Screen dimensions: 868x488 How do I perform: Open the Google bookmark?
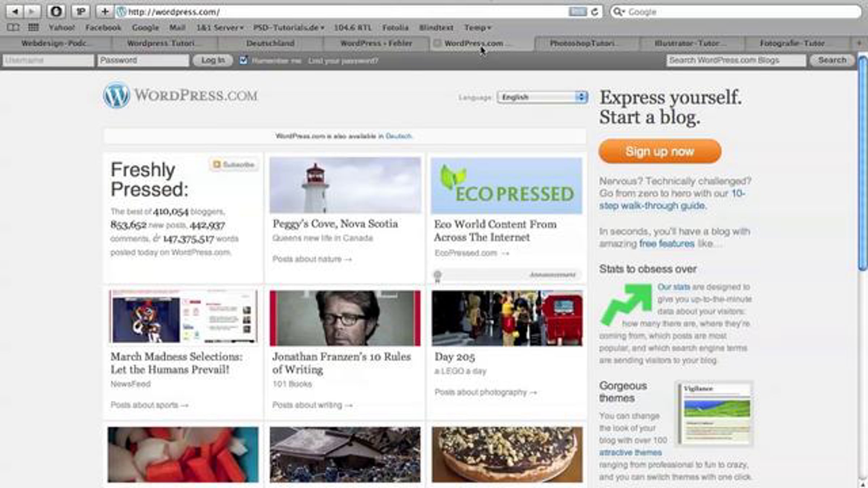click(145, 27)
